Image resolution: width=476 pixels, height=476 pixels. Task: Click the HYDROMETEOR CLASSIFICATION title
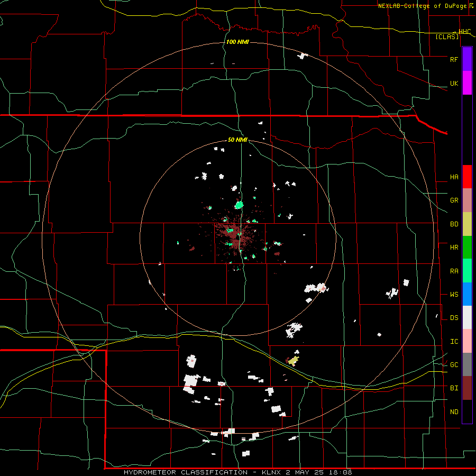[x=186, y=472]
